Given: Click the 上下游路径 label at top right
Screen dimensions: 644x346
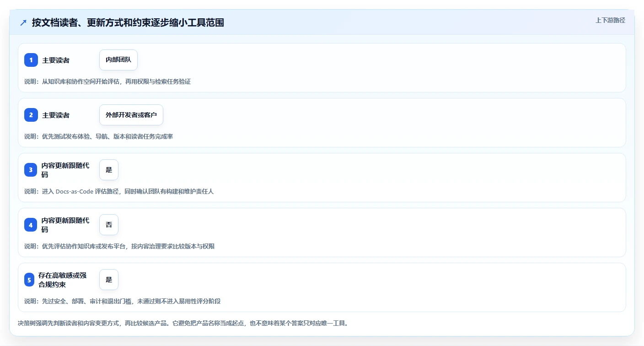Looking at the screenshot, I should [x=610, y=20].
